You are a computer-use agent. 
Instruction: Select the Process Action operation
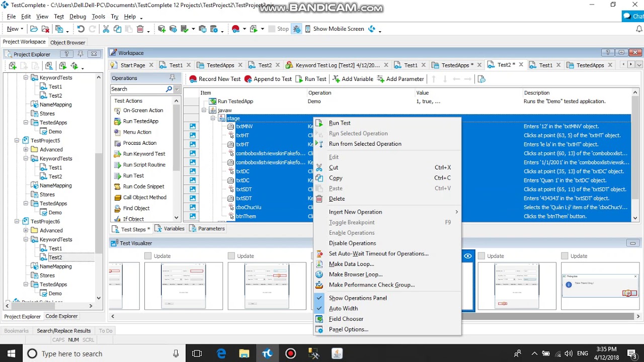(135, 143)
